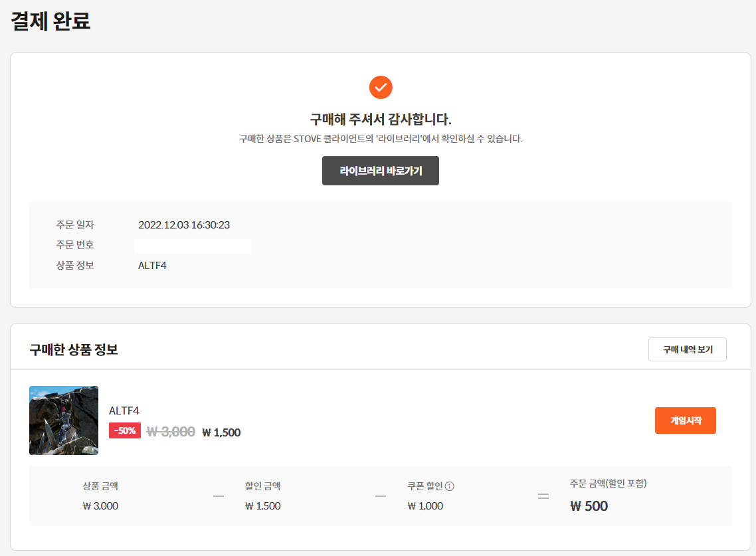This screenshot has width=756, height=556.
Task: Click the red -50% discount badge
Action: point(125,430)
